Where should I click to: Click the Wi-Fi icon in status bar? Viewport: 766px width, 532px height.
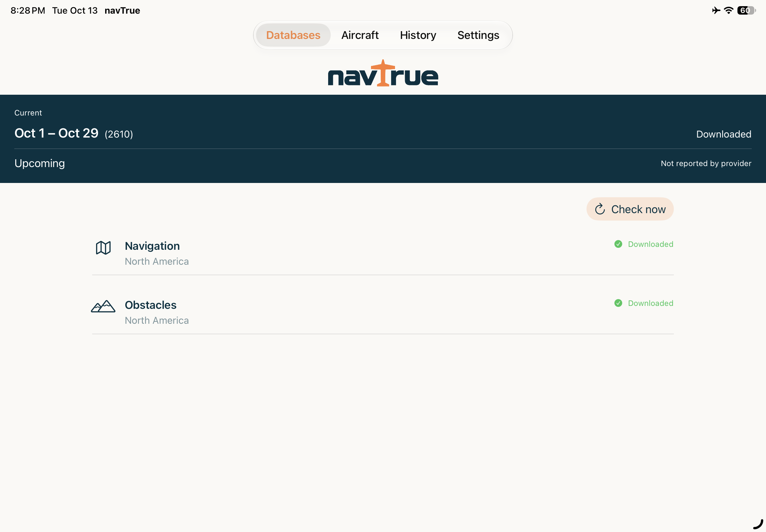click(x=728, y=10)
